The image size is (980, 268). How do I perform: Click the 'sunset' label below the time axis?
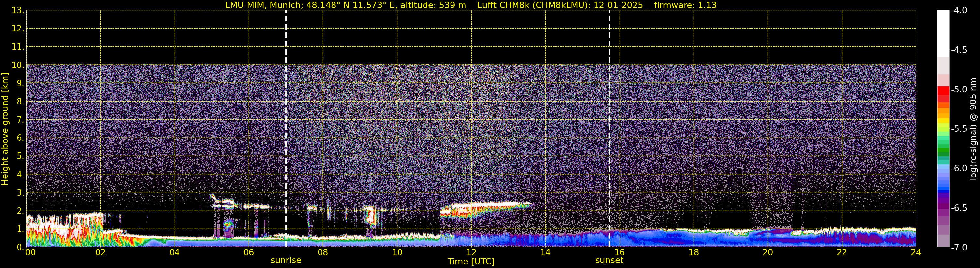tap(609, 261)
